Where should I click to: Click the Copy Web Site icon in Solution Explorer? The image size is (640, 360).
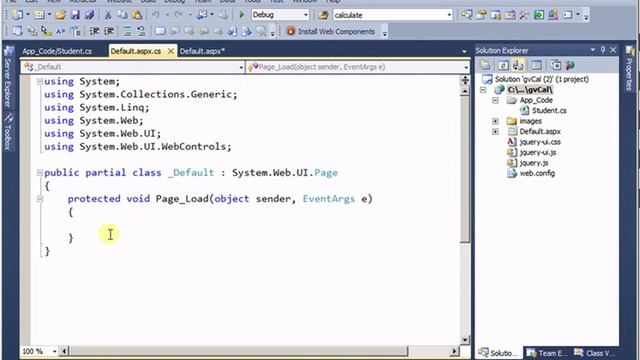pyautogui.click(x=556, y=65)
